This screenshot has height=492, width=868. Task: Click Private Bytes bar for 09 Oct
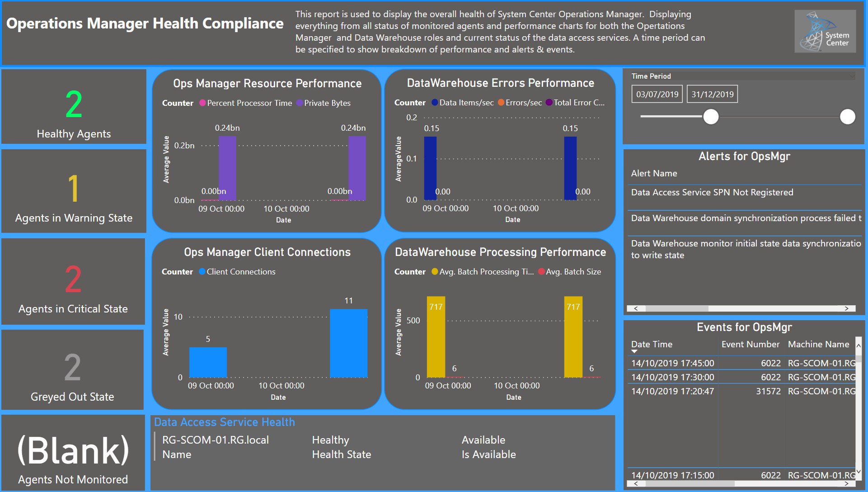click(x=227, y=168)
